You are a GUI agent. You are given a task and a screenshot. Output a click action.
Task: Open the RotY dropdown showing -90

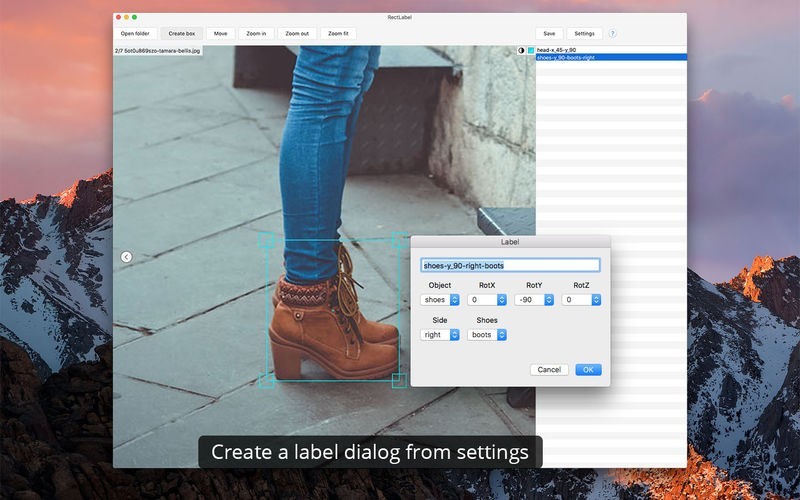[534, 299]
